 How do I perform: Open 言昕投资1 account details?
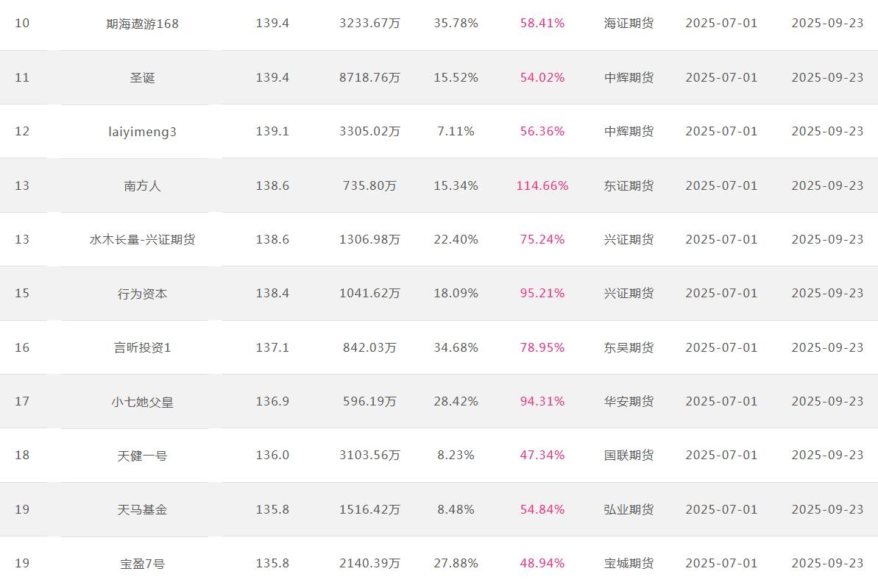tap(142, 348)
